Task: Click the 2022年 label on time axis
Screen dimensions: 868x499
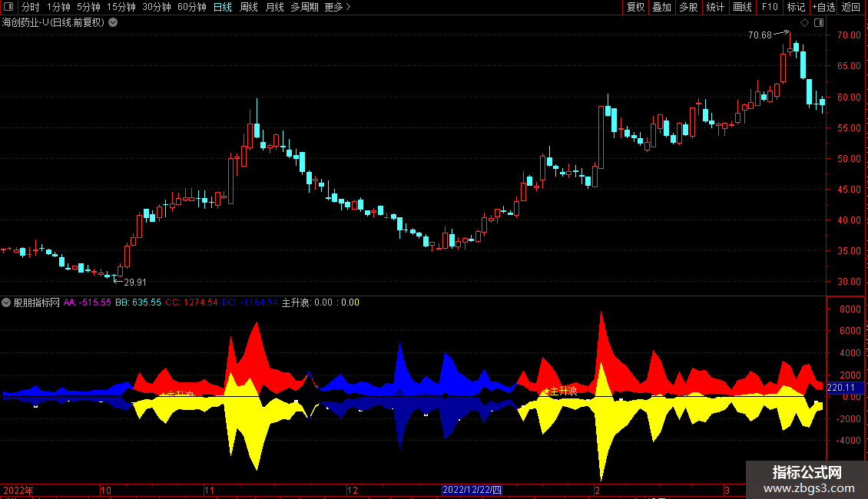Action: 18,491
